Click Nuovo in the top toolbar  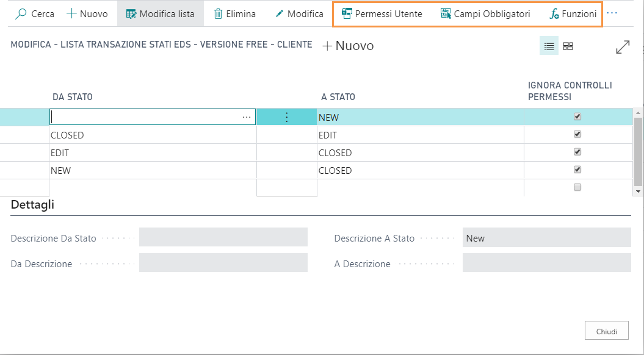click(87, 14)
